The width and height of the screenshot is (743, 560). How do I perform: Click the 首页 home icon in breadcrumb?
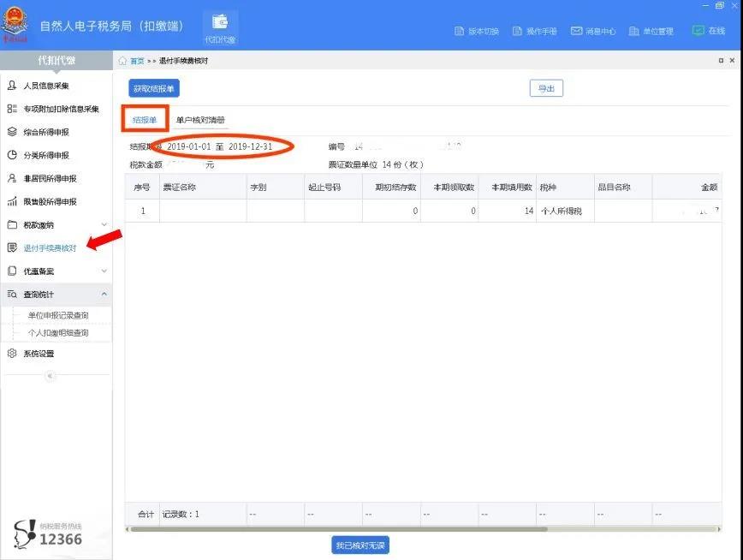tap(123, 62)
